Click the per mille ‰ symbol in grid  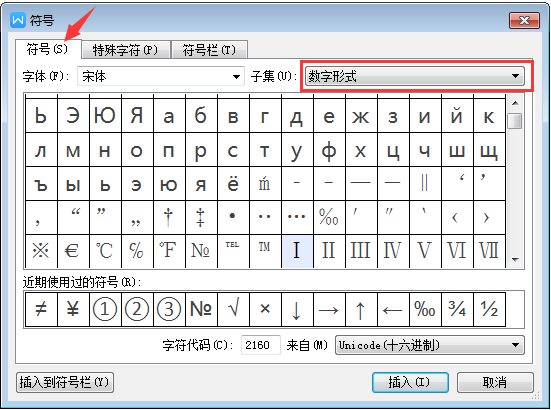329,217
